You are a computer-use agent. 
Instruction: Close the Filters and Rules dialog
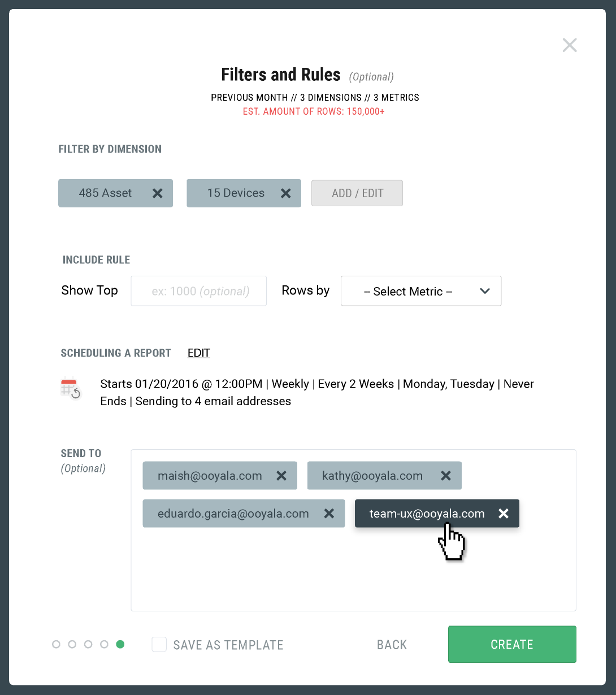point(570,45)
